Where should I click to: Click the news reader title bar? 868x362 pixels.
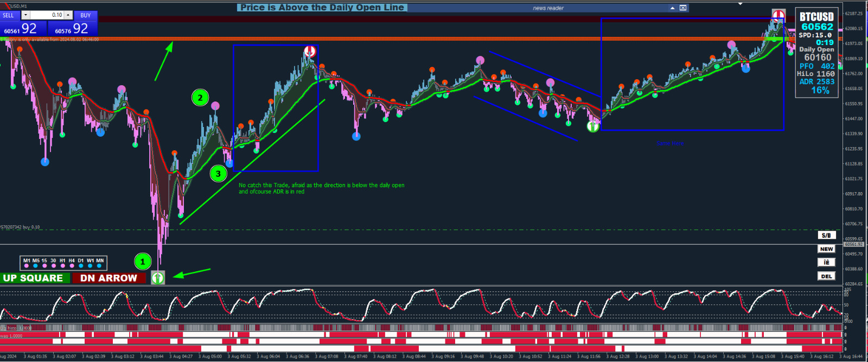coord(548,8)
